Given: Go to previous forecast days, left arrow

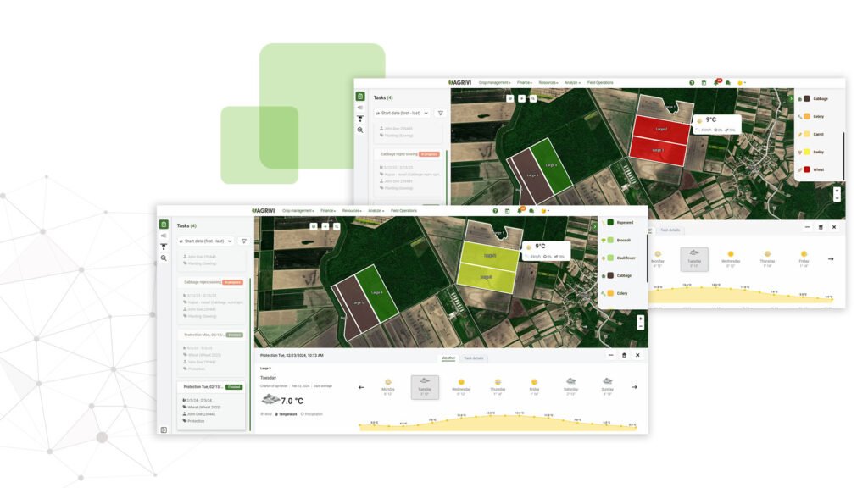Looking at the screenshot, I should pyautogui.click(x=361, y=387).
